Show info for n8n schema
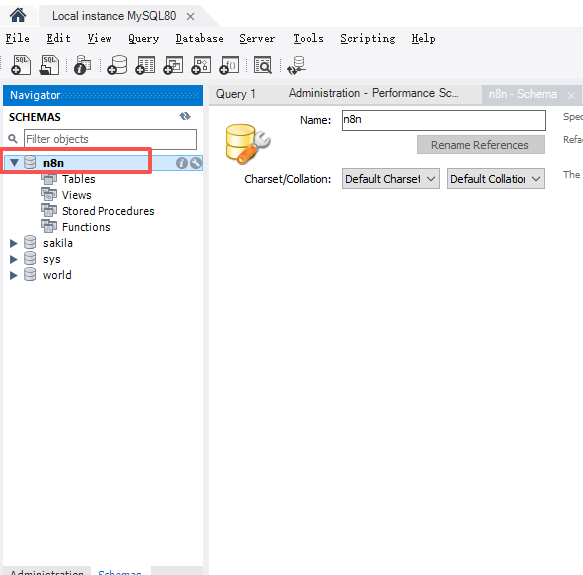This screenshot has height=575, width=583. (181, 163)
